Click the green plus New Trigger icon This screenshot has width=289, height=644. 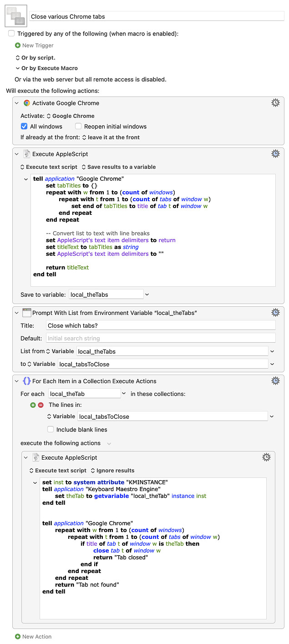(x=18, y=46)
